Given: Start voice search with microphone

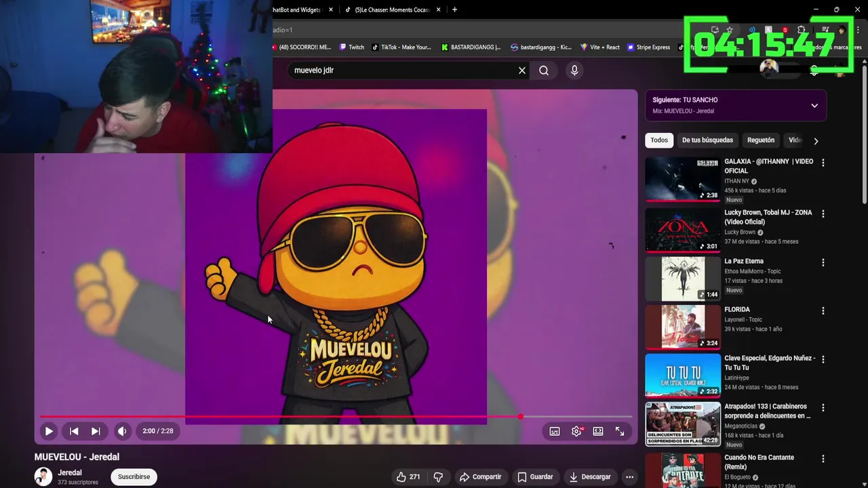Looking at the screenshot, I should (x=574, y=70).
